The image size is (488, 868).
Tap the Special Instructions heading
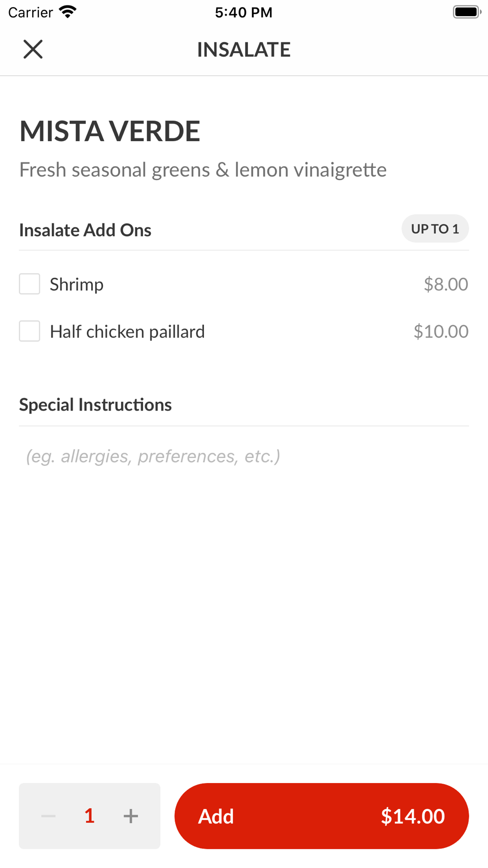pyautogui.click(x=96, y=405)
